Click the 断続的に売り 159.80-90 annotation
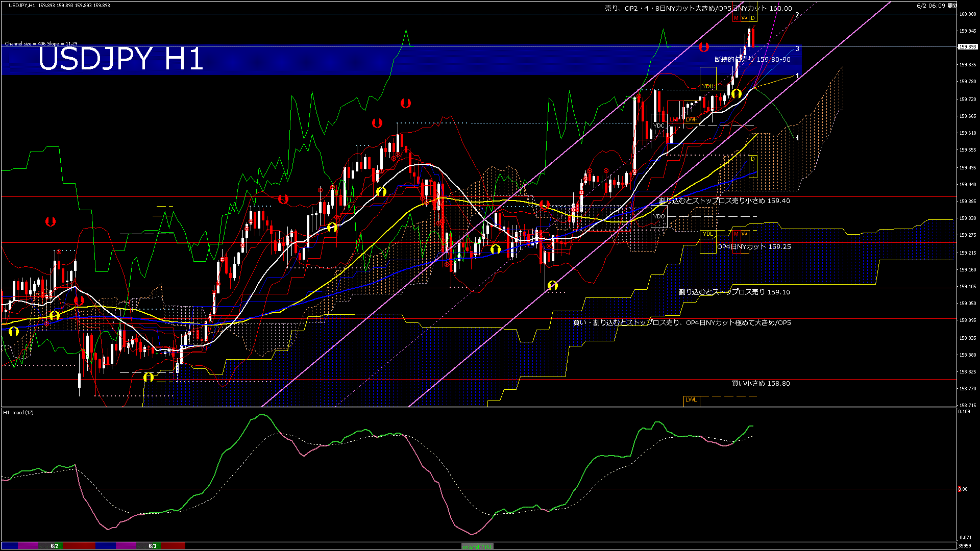This screenshot has width=980, height=551. [752, 60]
